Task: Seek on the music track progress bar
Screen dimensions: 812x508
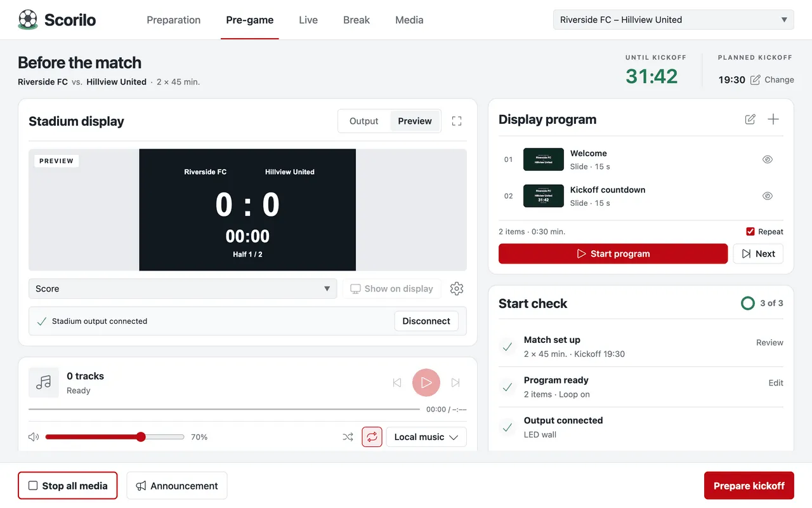Action: (224, 410)
